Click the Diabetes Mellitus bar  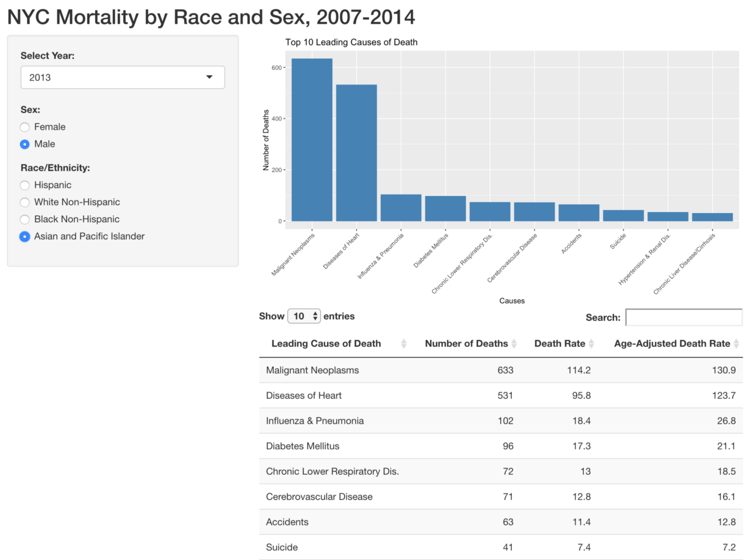coord(445,209)
